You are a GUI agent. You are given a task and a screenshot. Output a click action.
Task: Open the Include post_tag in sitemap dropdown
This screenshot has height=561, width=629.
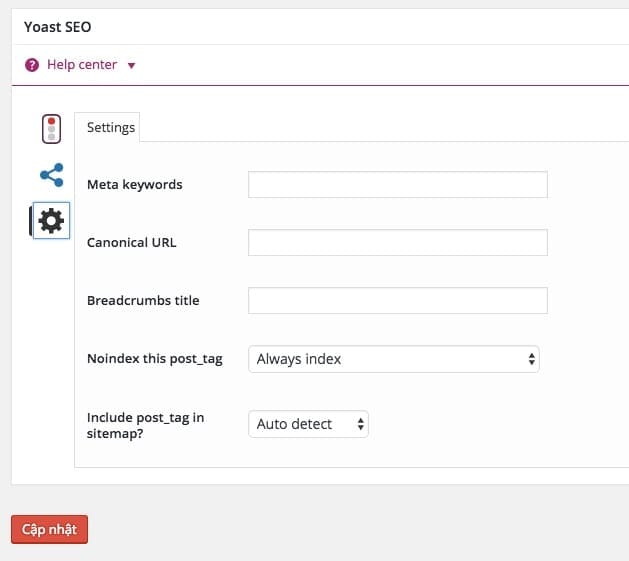[x=308, y=424]
